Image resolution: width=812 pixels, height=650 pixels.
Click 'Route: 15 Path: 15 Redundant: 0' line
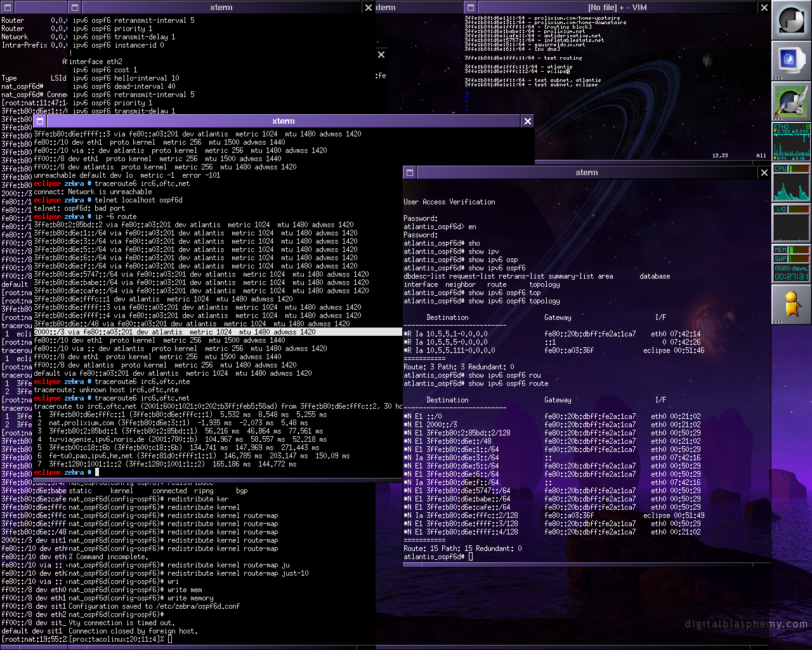click(x=462, y=548)
